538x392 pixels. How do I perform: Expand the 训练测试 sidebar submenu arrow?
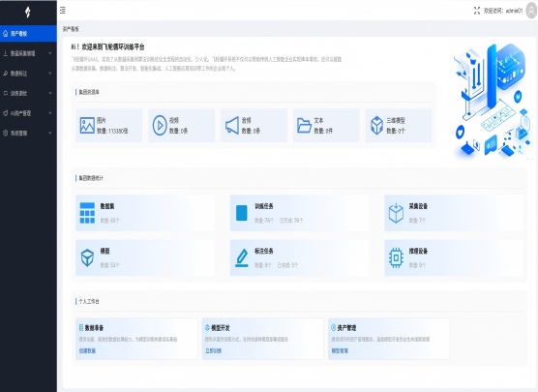[x=50, y=93]
